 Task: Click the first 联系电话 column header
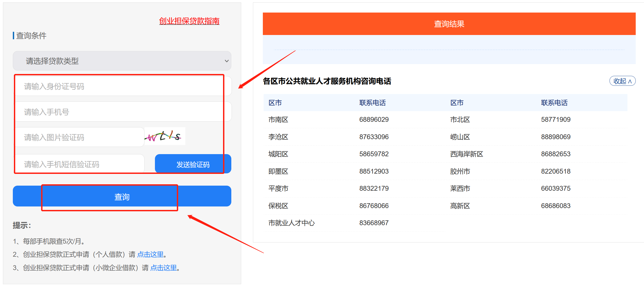tap(372, 103)
